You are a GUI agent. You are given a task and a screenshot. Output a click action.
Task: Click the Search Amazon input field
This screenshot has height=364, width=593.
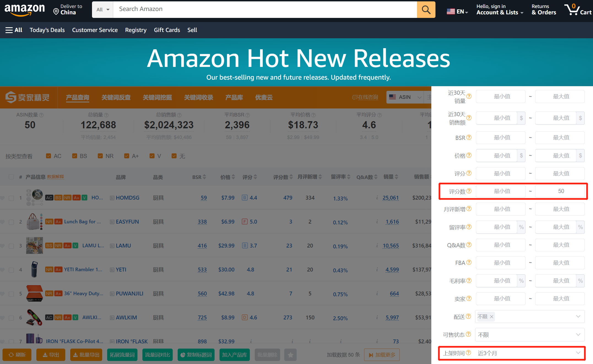265,10
